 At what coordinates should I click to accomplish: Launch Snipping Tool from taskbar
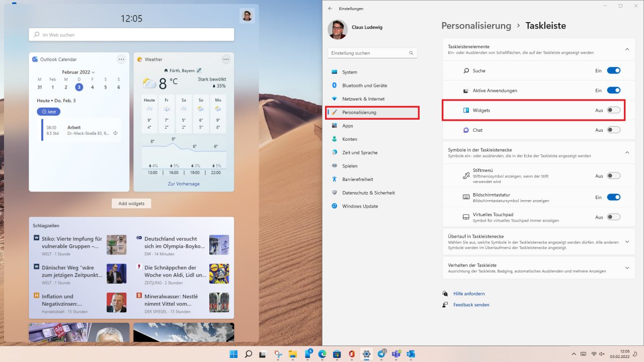pyautogui.click(x=278, y=354)
